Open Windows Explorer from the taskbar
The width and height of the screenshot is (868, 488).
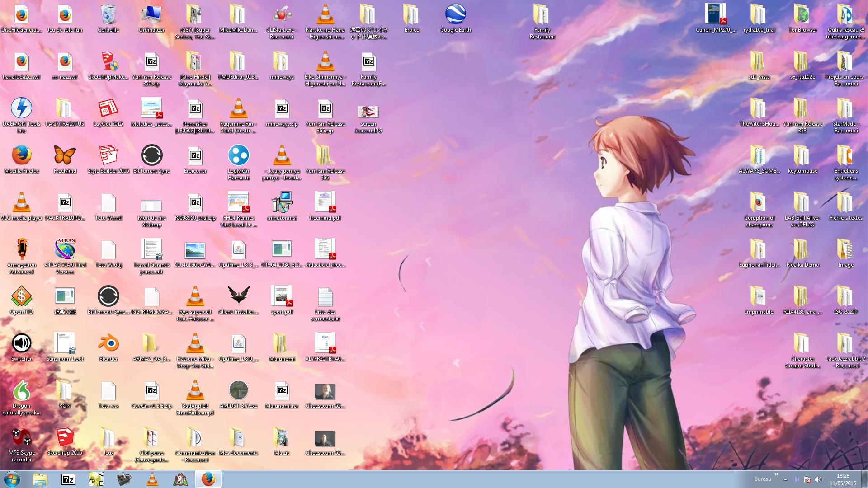40,479
